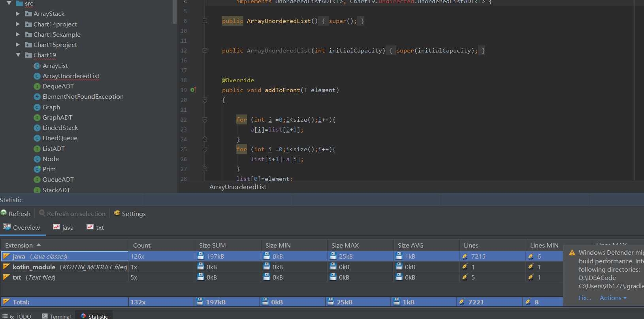
Task: Open the LInedQueue class
Action: (x=60, y=138)
